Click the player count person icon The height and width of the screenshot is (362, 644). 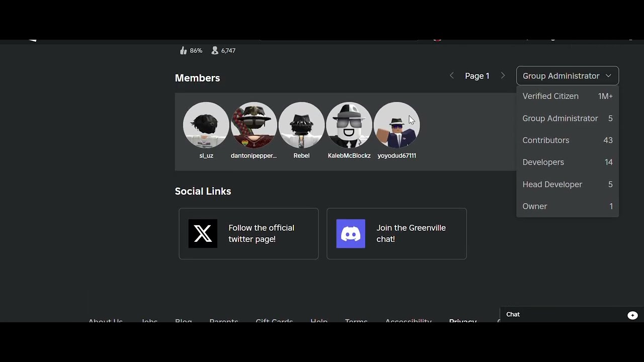coord(215,51)
